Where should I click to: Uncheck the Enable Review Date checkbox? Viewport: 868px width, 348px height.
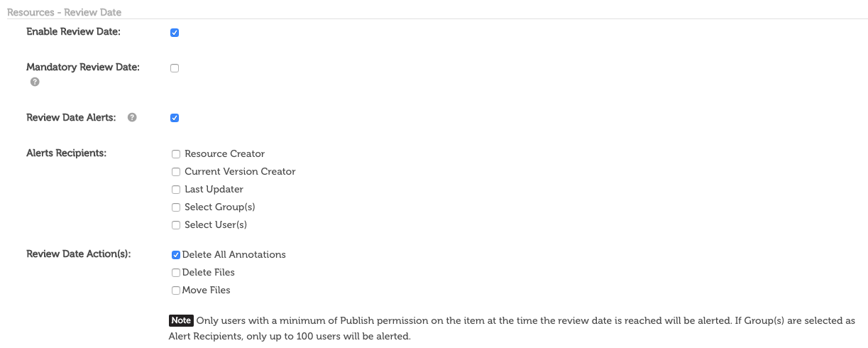point(175,33)
